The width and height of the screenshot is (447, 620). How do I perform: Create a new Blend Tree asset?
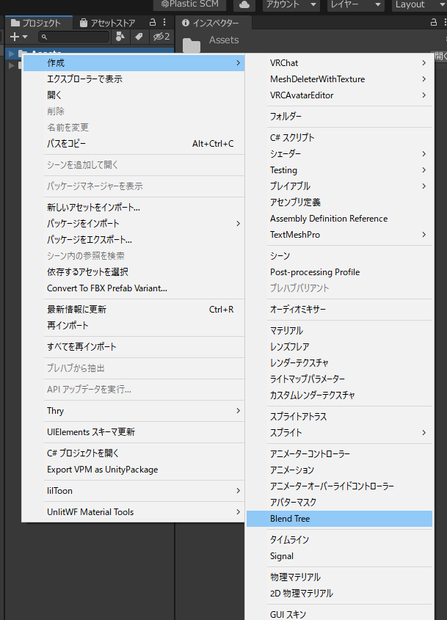(339, 519)
